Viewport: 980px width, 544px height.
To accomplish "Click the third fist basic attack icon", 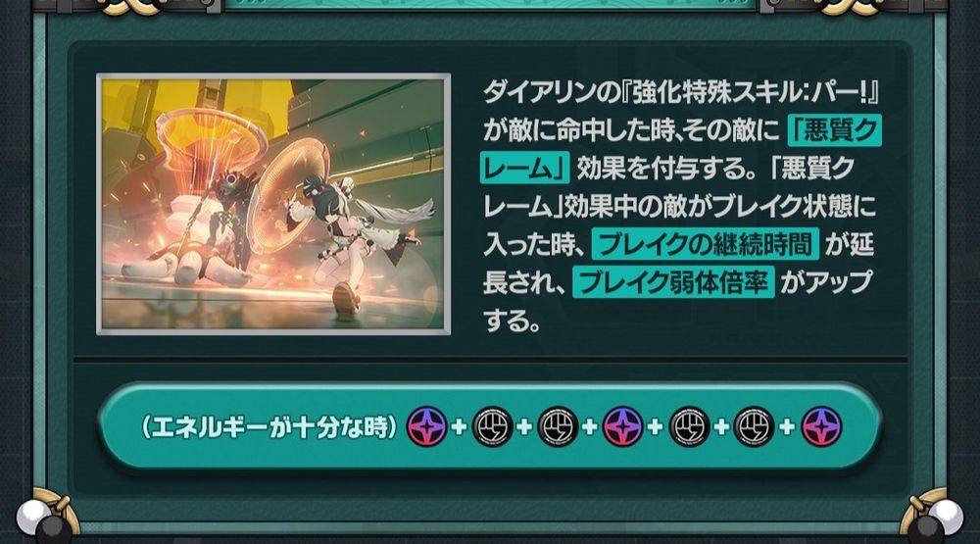I will point(689,426).
